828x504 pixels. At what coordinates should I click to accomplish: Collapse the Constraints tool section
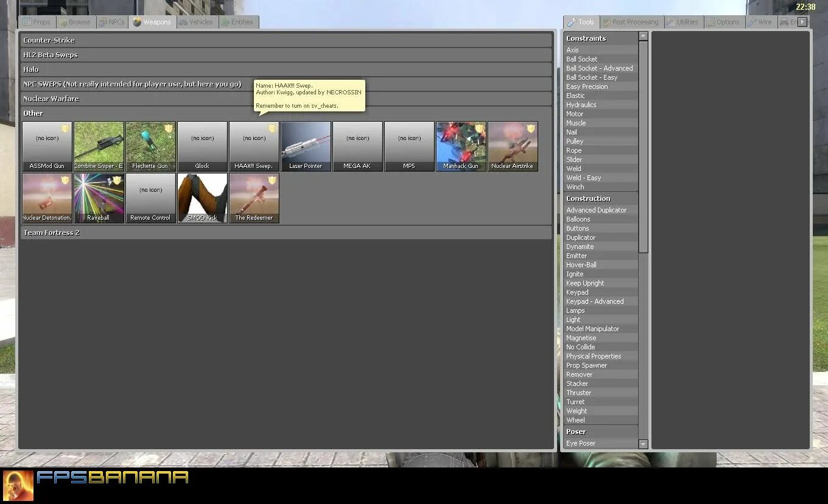601,38
